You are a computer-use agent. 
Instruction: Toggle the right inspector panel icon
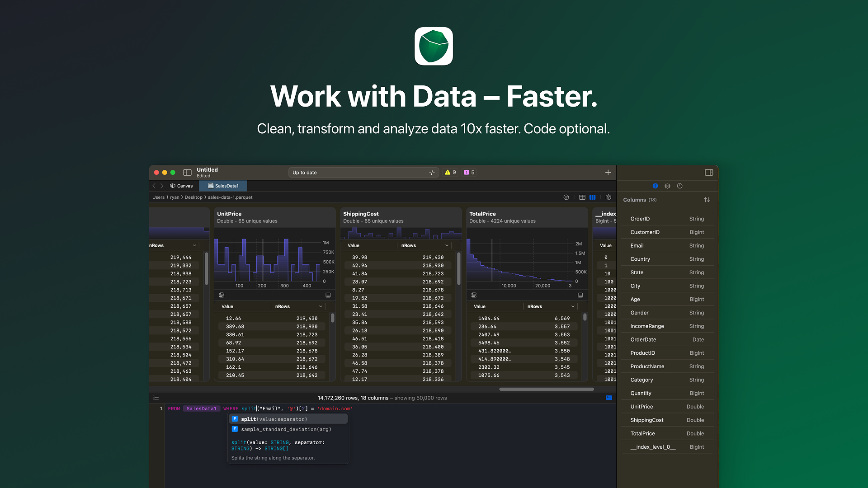coord(709,173)
